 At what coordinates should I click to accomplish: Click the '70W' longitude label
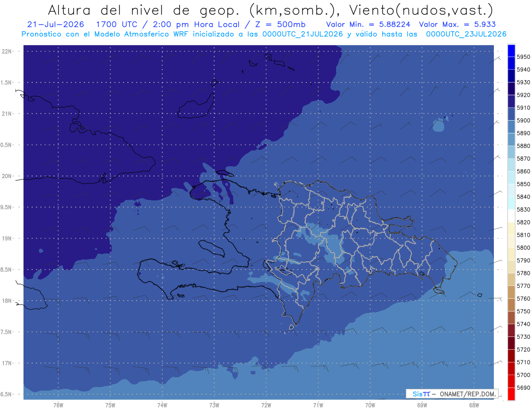[370, 405]
